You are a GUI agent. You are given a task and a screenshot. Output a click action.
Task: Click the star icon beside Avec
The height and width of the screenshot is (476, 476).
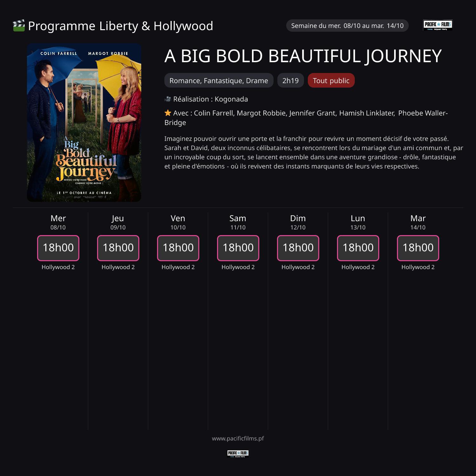[x=168, y=113]
